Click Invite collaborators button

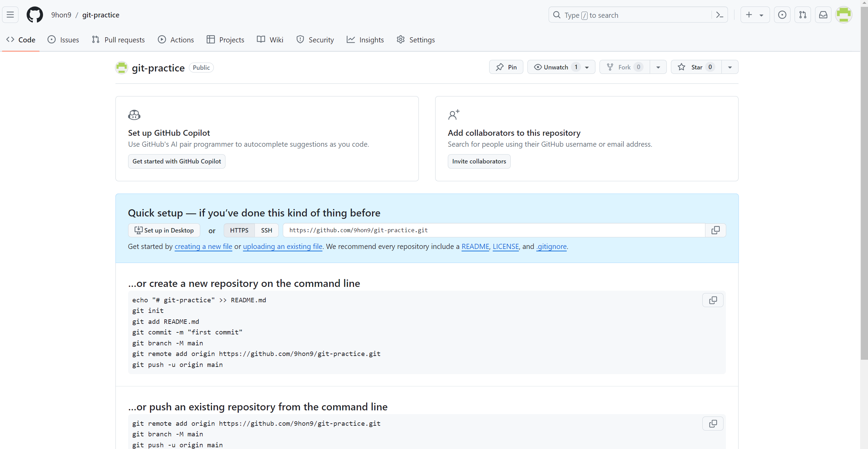coord(479,161)
